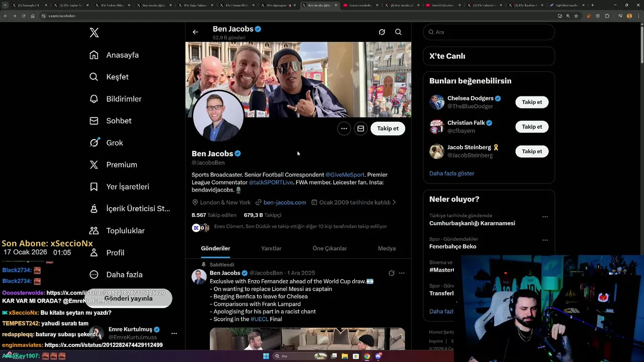Reload the page in browser toolbar
Image resolution: width=644 pixels, height=362 pixels.
point(23,16)
